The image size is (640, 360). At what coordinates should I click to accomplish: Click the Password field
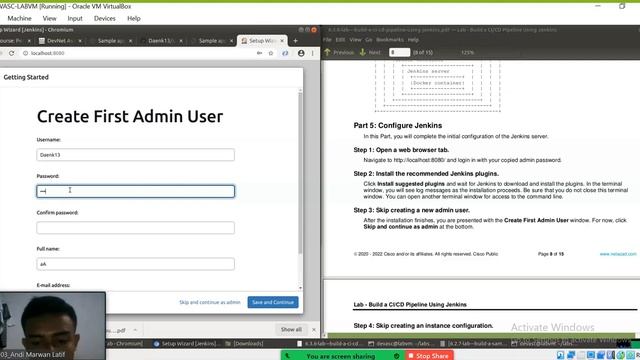pos(136,191)
